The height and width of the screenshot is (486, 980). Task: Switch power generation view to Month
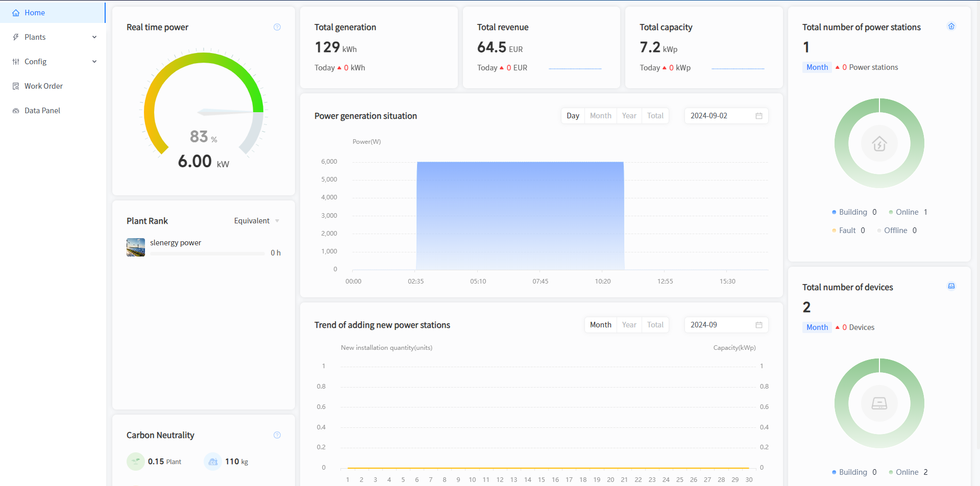click(600, 116)
